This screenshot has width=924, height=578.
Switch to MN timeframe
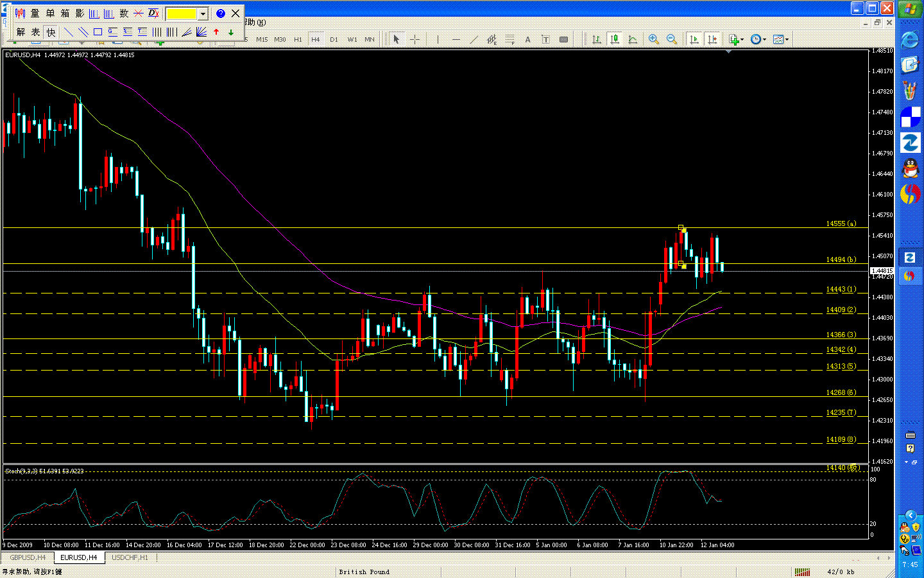(370, 40)
